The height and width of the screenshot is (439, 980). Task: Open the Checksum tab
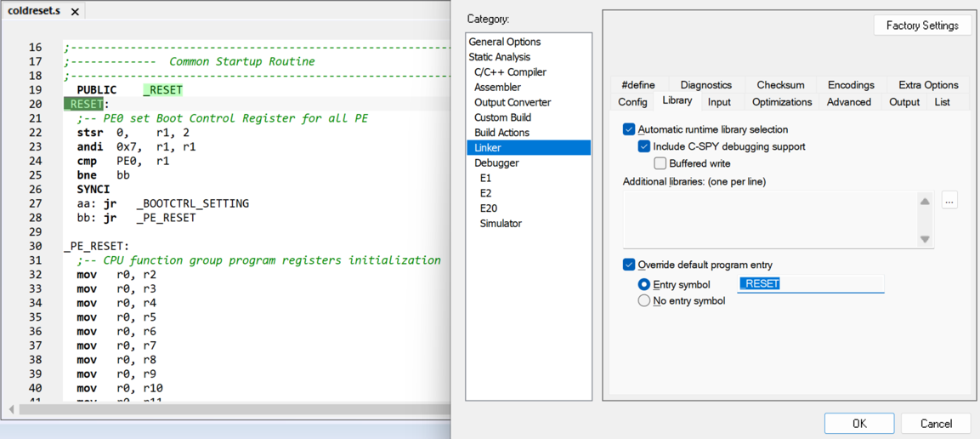pos(780,85)
